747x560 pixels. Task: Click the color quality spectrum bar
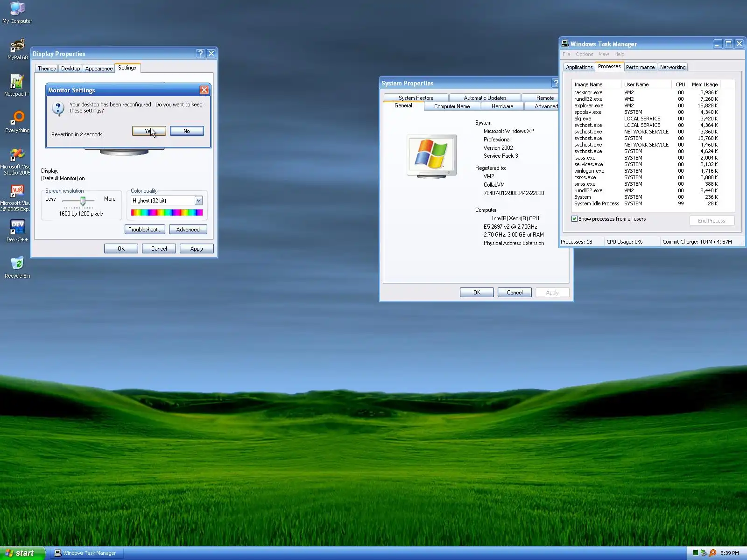pyautogui.click(x=167, y=213)
